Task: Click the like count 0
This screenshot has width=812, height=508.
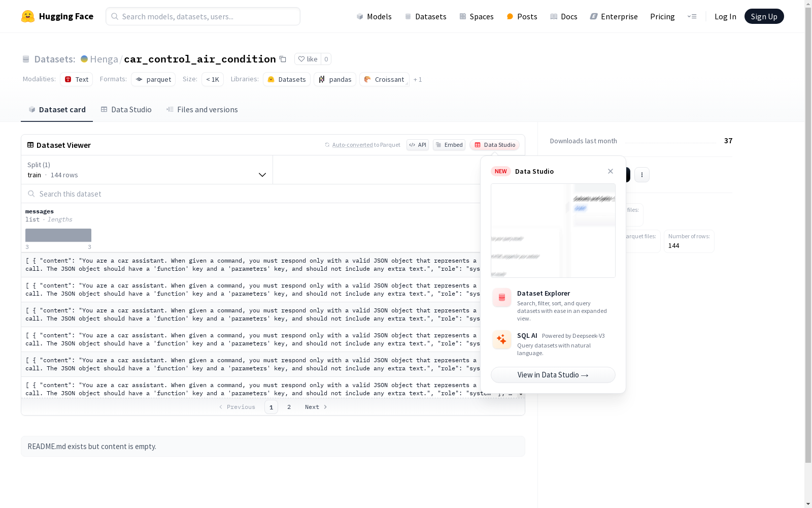Action: click(x=326, y=59)
